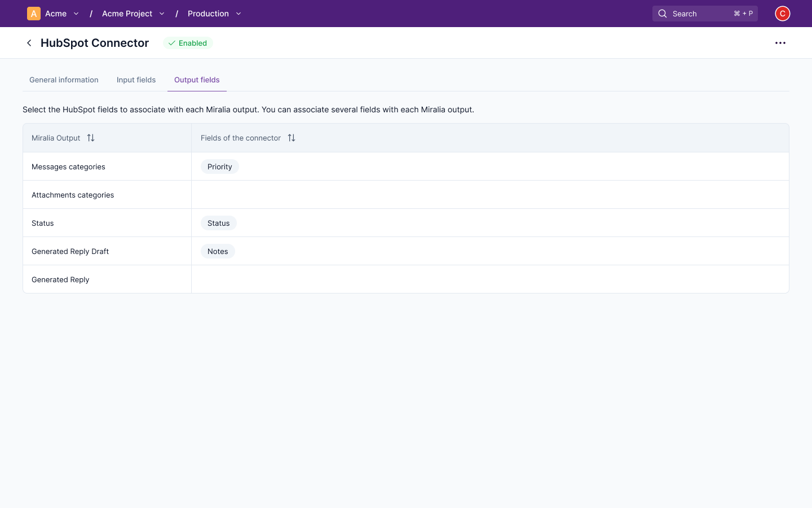The width and height of the screenshot is (812, 508).
Task: Click the back arrow beside HubSpot Connector
Action: tap(29, 43)
